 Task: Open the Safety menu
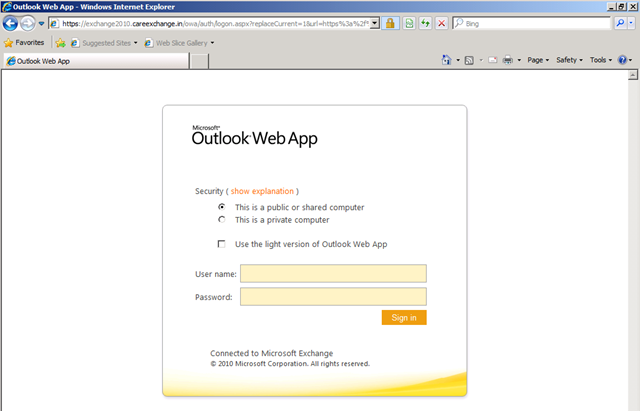click(x=569, y=60)
